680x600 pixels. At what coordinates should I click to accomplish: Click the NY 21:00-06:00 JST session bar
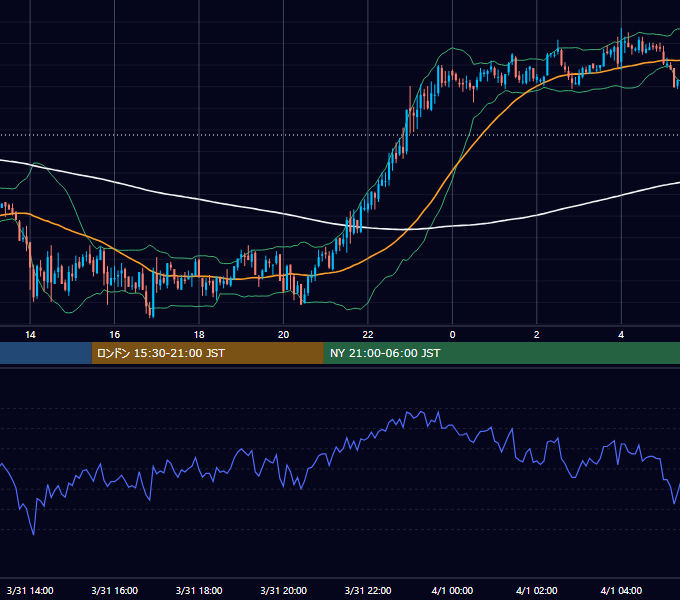(502, 353)
